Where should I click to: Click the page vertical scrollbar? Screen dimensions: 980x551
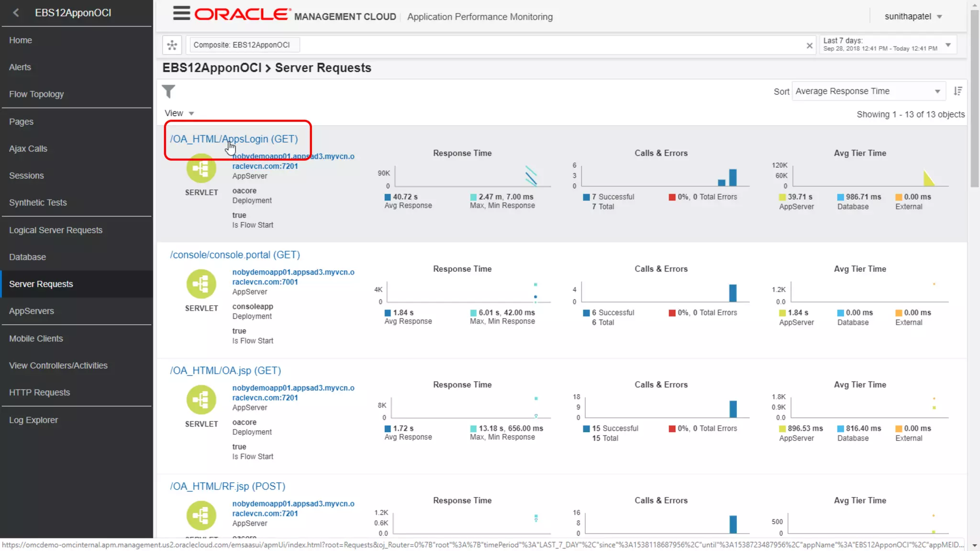[x=974, y=99]
